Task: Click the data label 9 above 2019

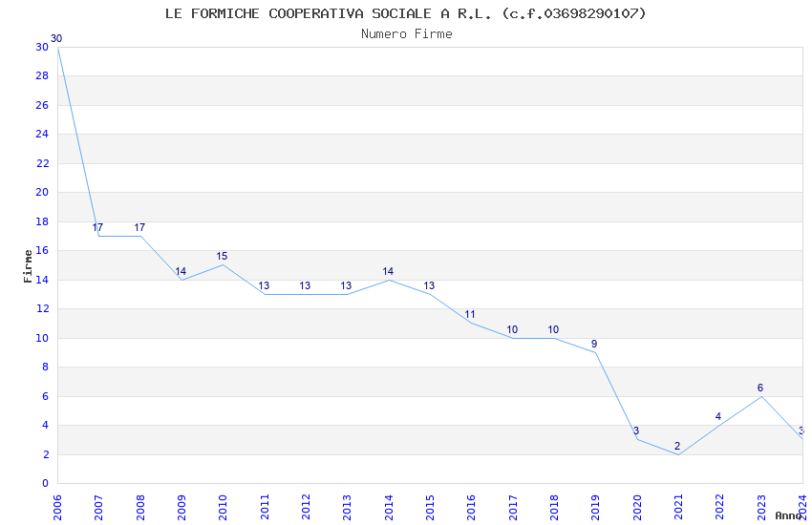Action: [594, 344]
